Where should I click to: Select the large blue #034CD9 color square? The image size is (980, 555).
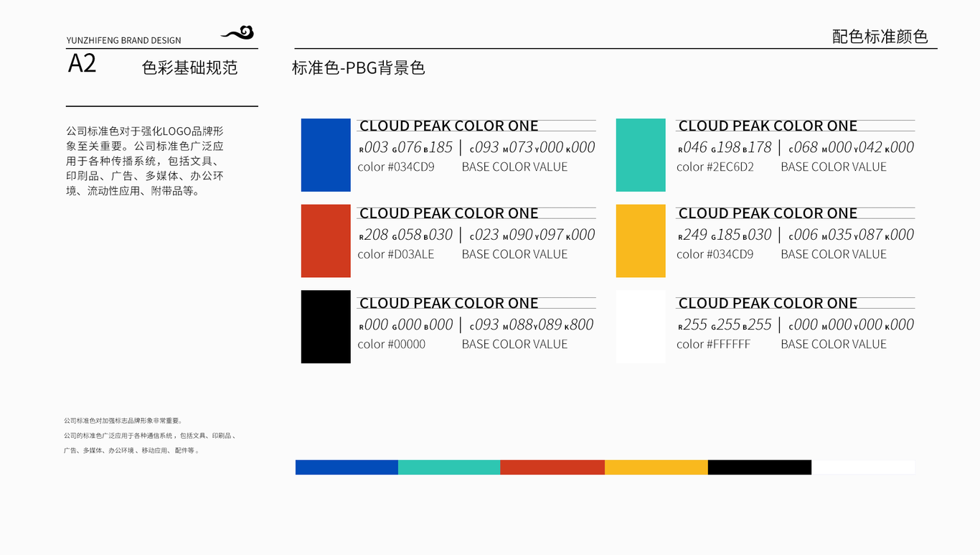[326, 155]
